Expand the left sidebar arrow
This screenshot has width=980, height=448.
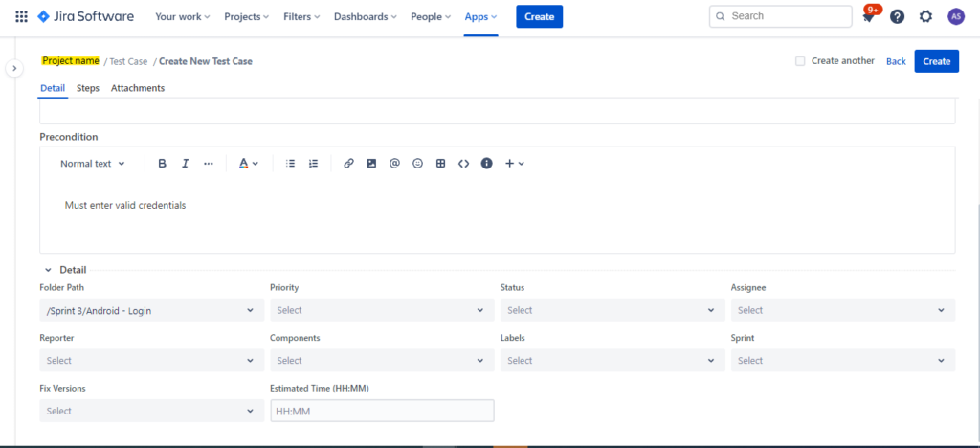click(14, 67)
